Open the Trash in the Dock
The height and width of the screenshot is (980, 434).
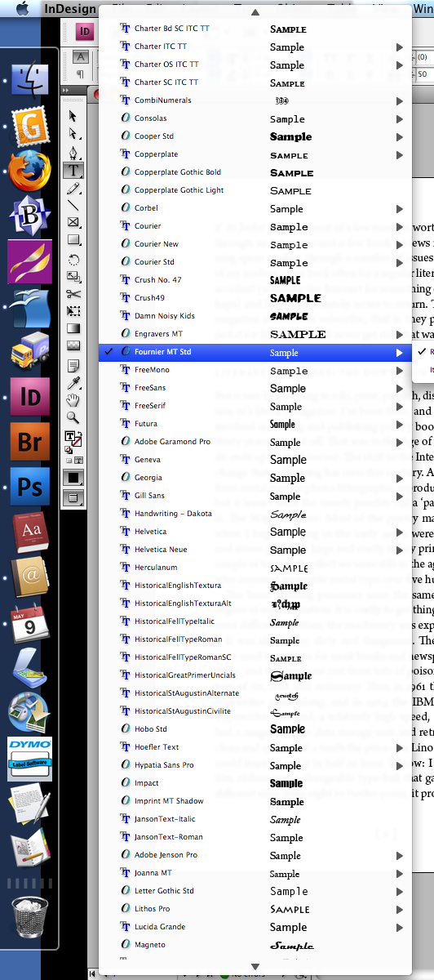click(x=29, y=915)
